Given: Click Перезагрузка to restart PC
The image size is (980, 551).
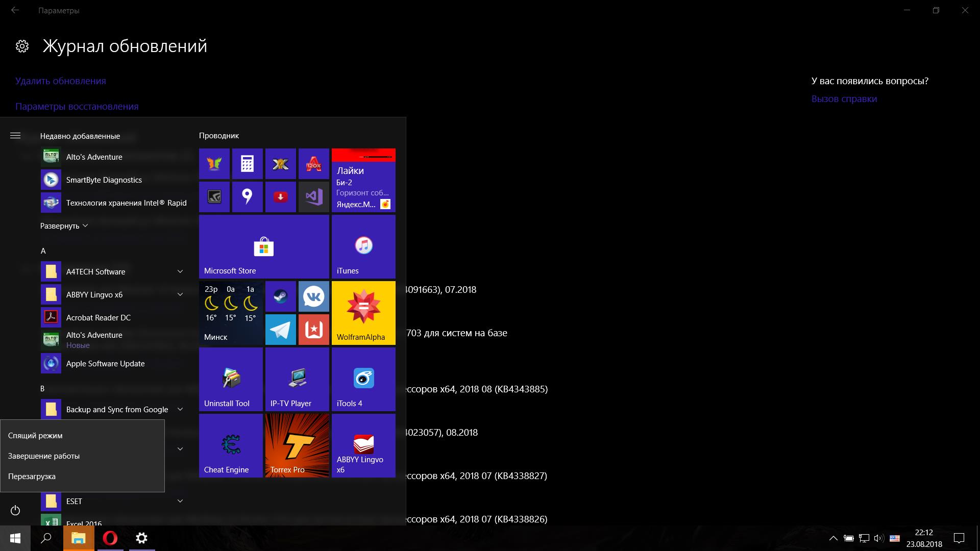Looking at the screenshot, I should 32,475.
